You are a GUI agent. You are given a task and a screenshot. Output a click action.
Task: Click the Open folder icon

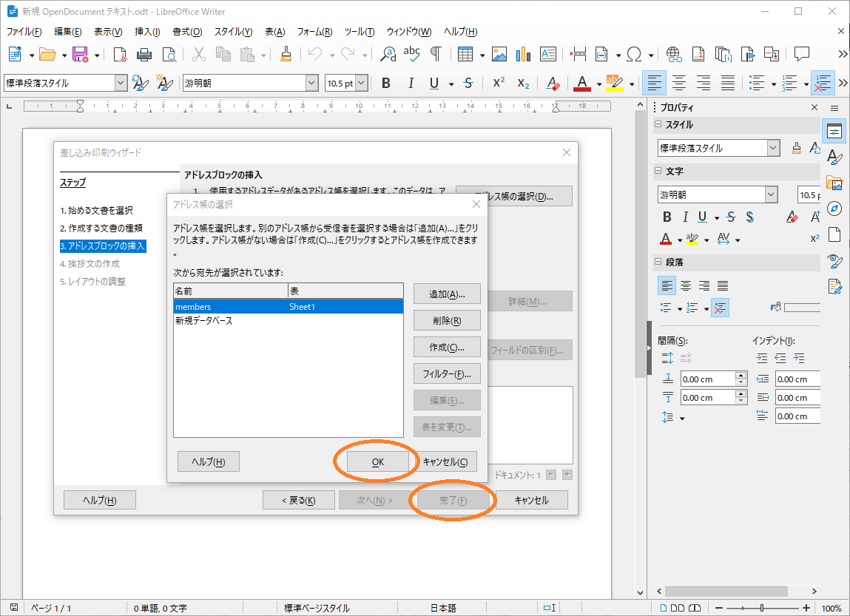[x=47, y=54]
